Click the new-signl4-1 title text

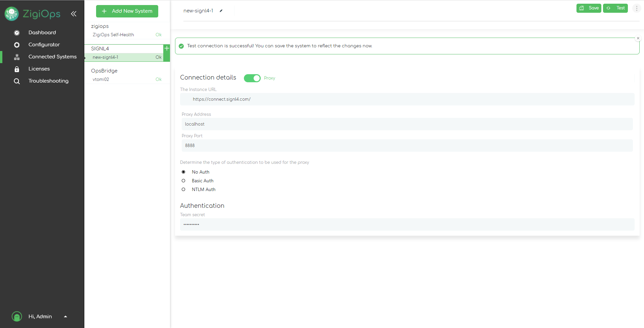coord(198,11)
